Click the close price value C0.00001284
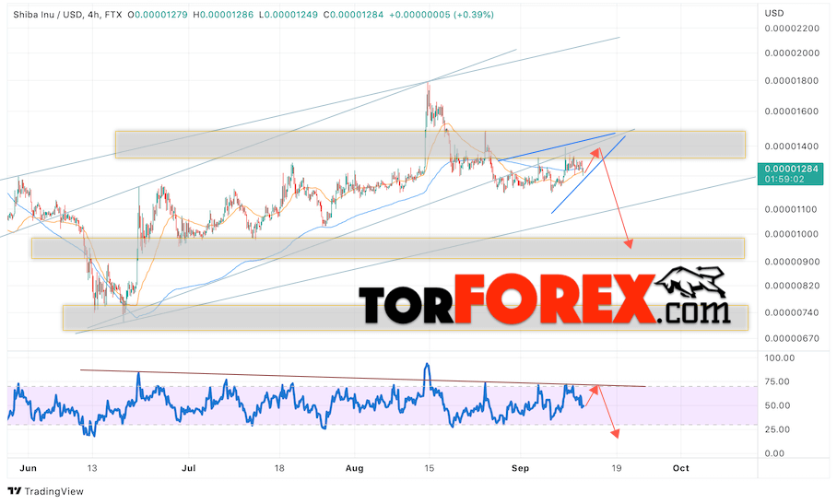837x504 pixels. [x=353, y=15]
